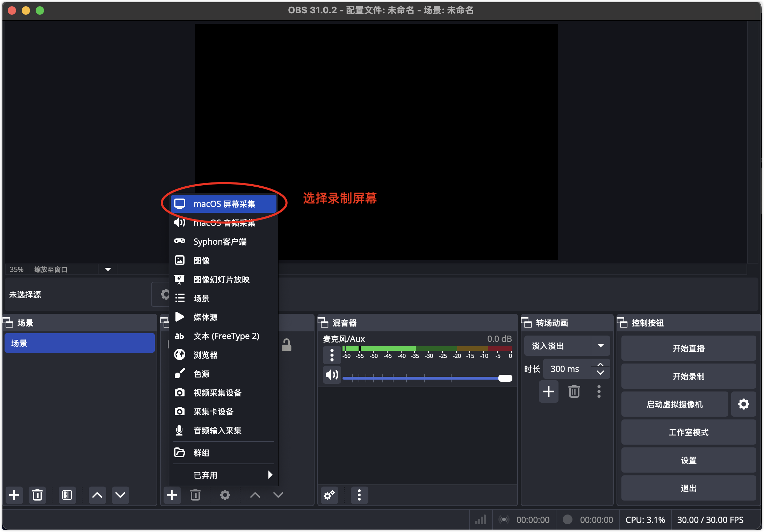Move scene up with up arrow
This screenshot has width=764, height=532.
point(97,495)
